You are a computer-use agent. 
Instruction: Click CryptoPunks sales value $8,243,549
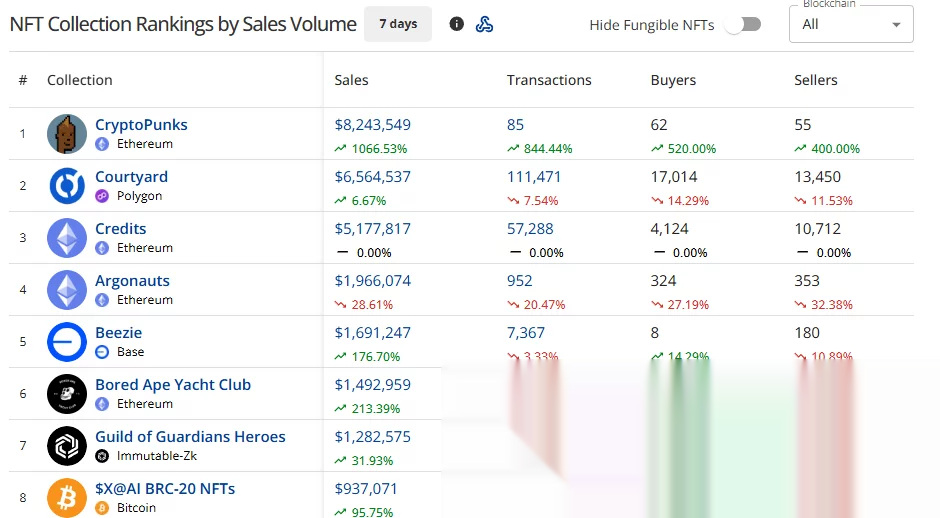[x=372, y=125]
